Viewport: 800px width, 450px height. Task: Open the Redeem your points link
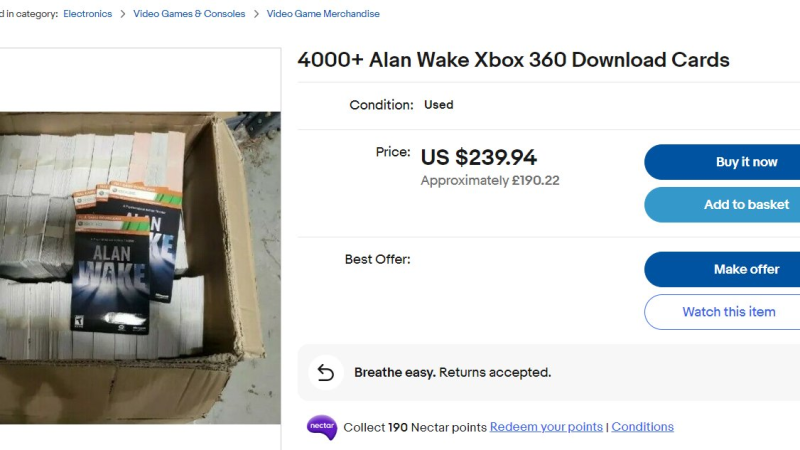pos(546,427)
